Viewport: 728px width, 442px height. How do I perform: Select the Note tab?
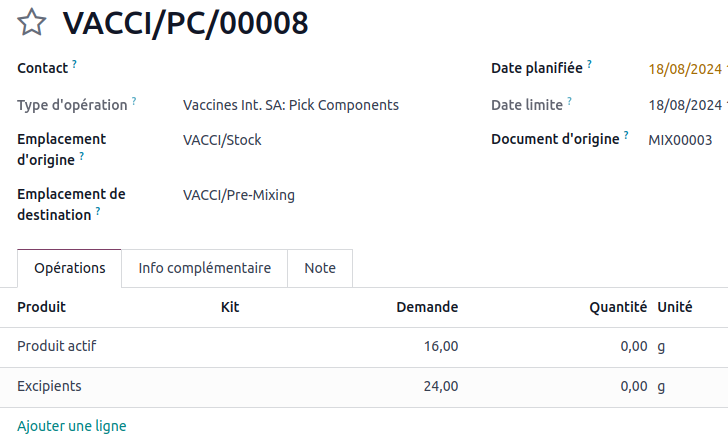tap(320, 268)
